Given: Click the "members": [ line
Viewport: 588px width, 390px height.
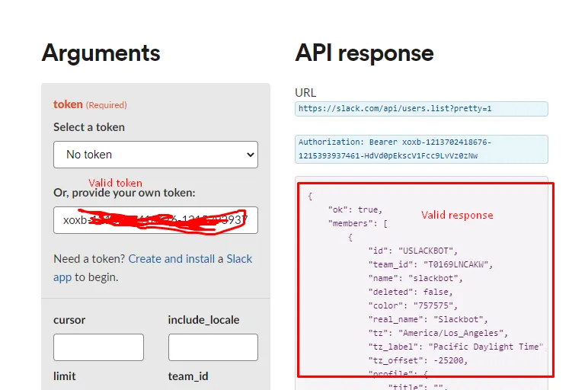Looking at the screenshot, I should 358,223.
